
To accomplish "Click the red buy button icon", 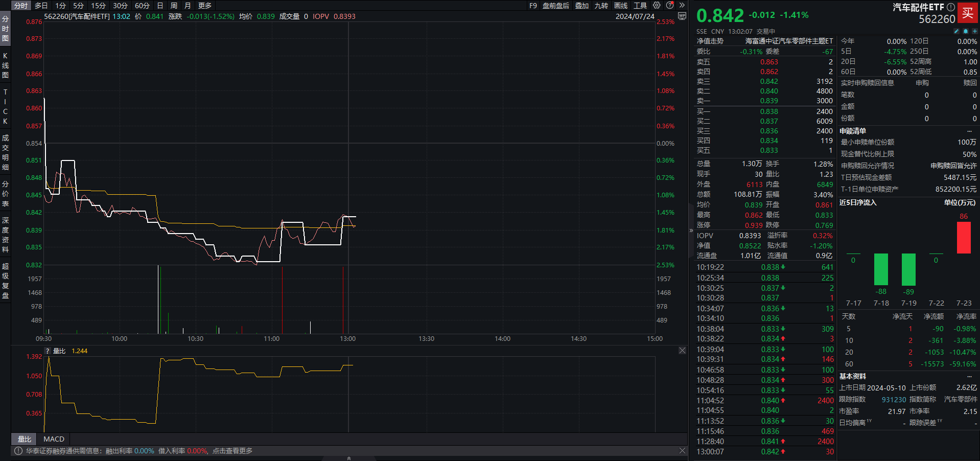I will [967, 13].
